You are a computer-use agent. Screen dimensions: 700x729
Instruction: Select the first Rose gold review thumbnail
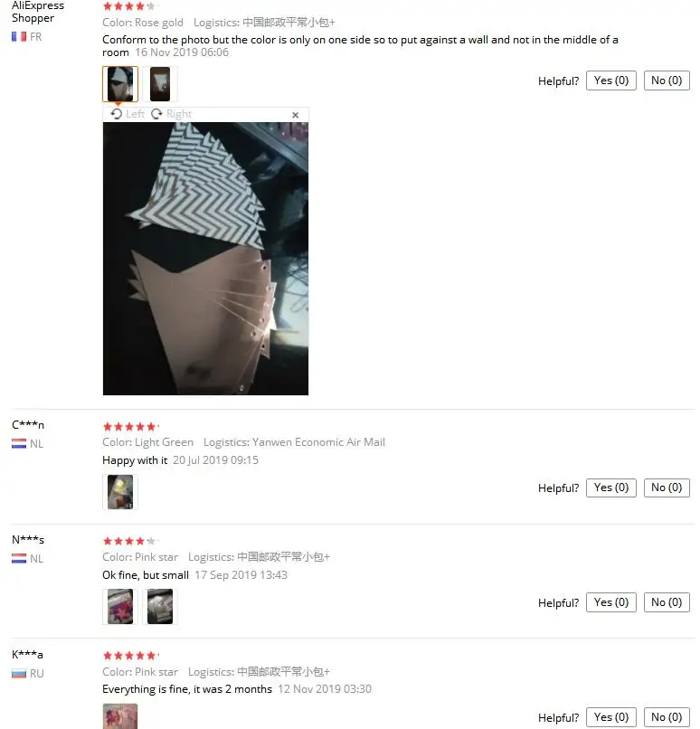pos(120,84)
